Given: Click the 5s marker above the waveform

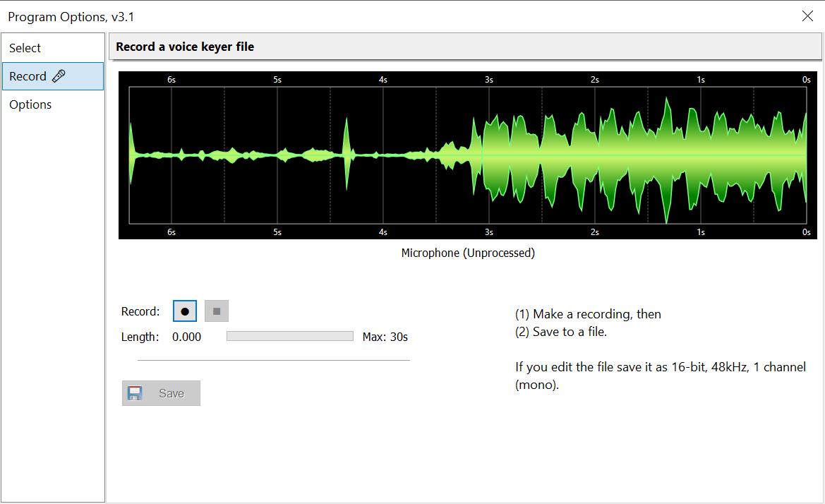Looking at the screenshot, I should [x=277, y=80].
